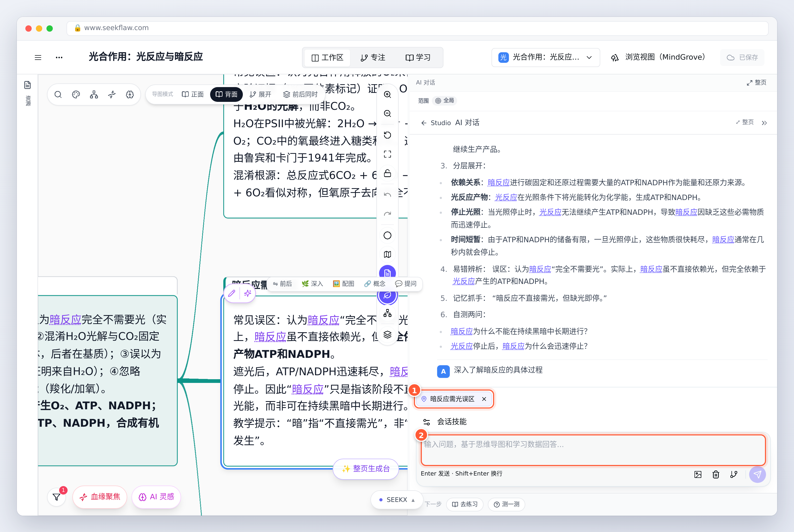
Task: Open the three-dots more options menu
Action: pos(59,57)
